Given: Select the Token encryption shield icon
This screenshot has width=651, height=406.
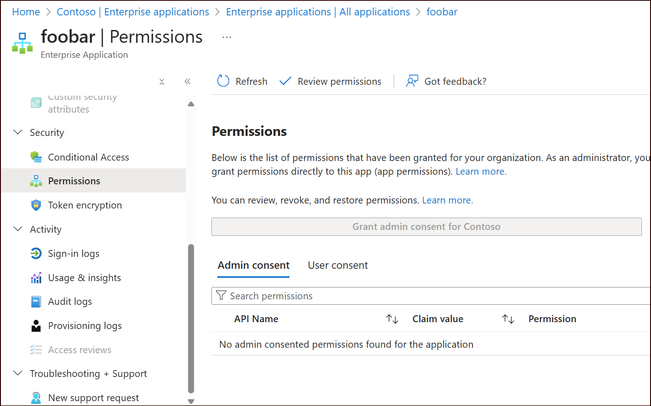Looking at the screenshot, I should click(36, 205).
